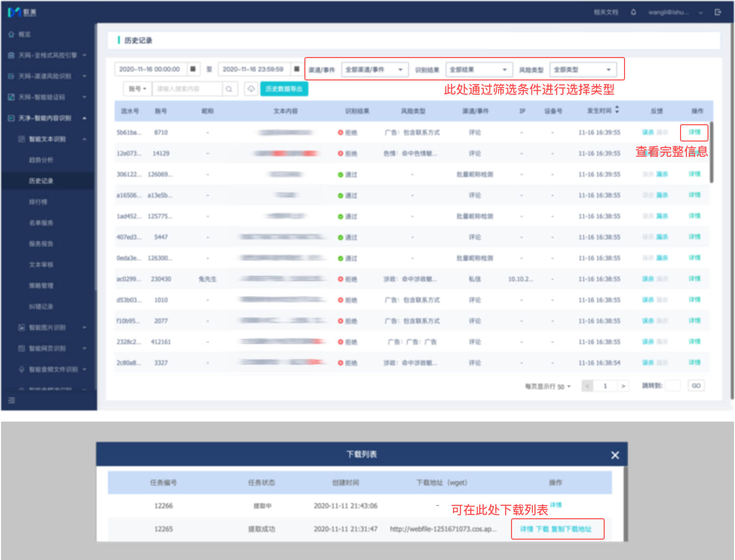Viewport: 735px width, 560px height.
Task: Open the 风险类型 filter dropdown
Action: (x=582, y=70)
